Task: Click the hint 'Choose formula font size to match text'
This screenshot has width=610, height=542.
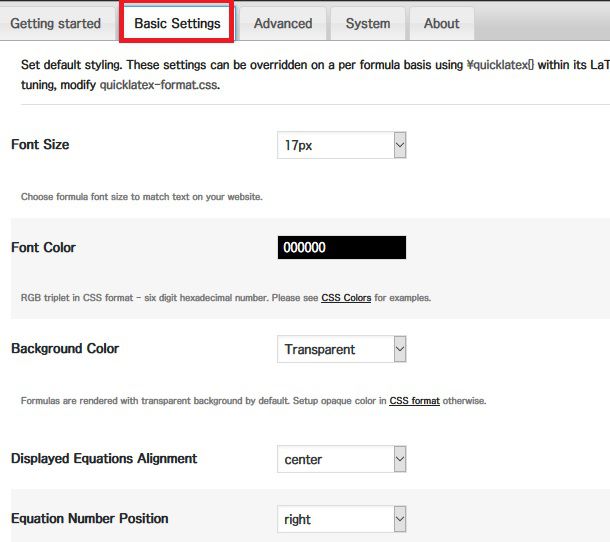Action: click(x=142, y=197)
